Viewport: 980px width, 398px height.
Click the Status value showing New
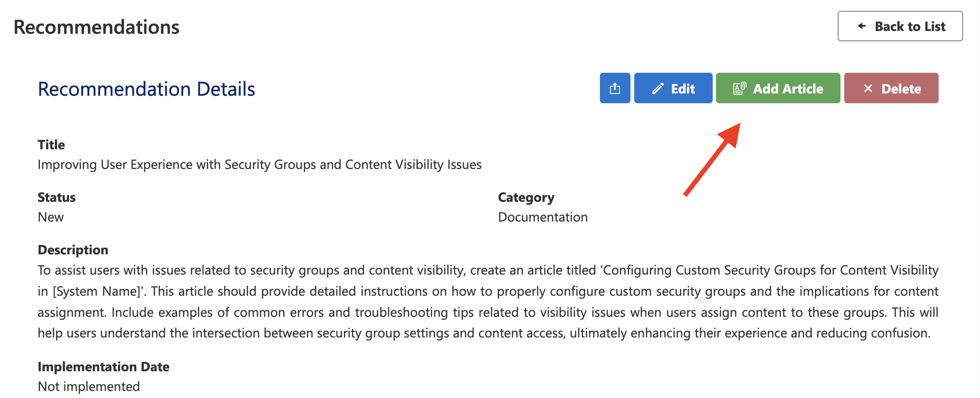(x=50, y=217)
